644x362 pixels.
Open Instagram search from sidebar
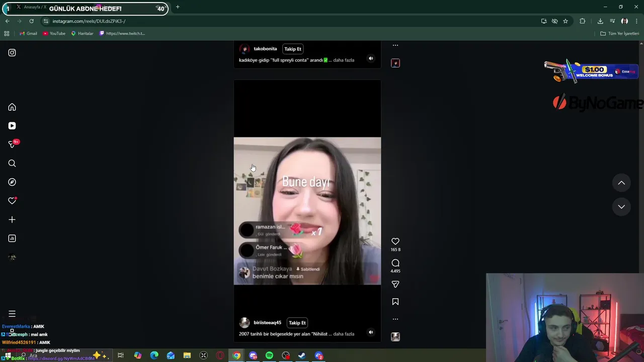(12, 163)
